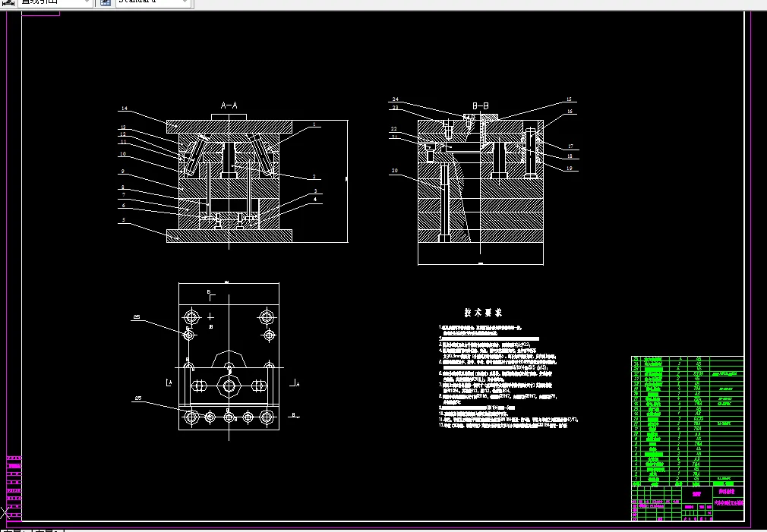Image resolution: width=767 pixels, height=532 pixels.
Task: Select part number 8 leader label
Action: click(123, 187)
